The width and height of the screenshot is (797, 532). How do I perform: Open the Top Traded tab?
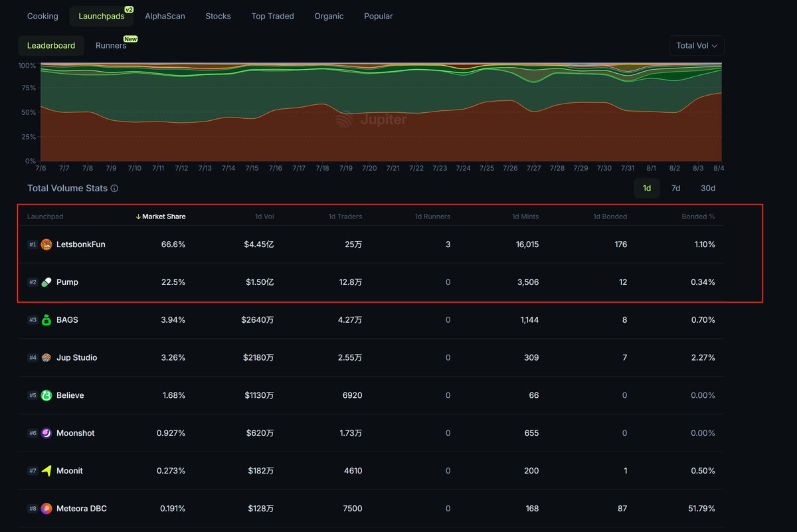pos(273,16)
